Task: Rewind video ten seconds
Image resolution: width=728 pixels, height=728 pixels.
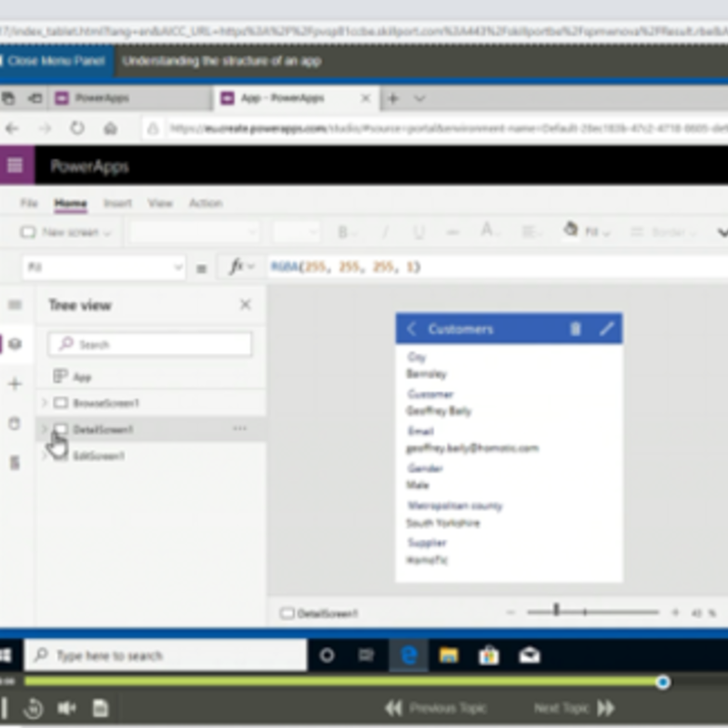Action: 34,709
